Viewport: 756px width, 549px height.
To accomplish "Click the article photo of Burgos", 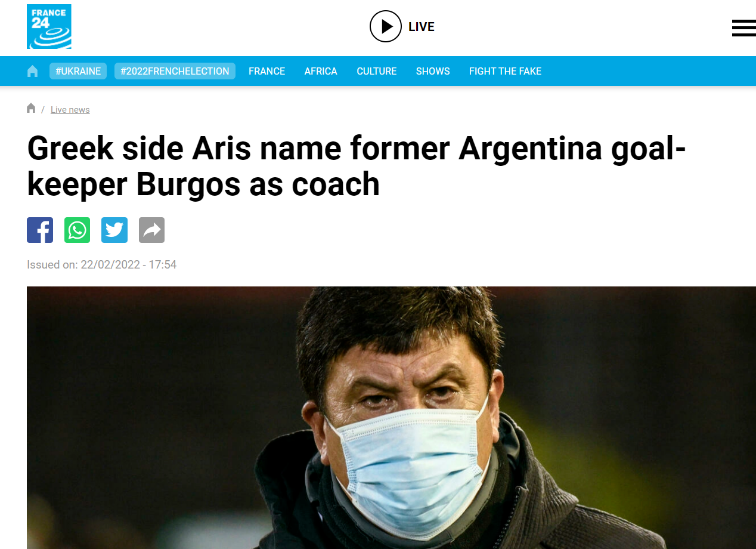I will click(x=391, y=418).
